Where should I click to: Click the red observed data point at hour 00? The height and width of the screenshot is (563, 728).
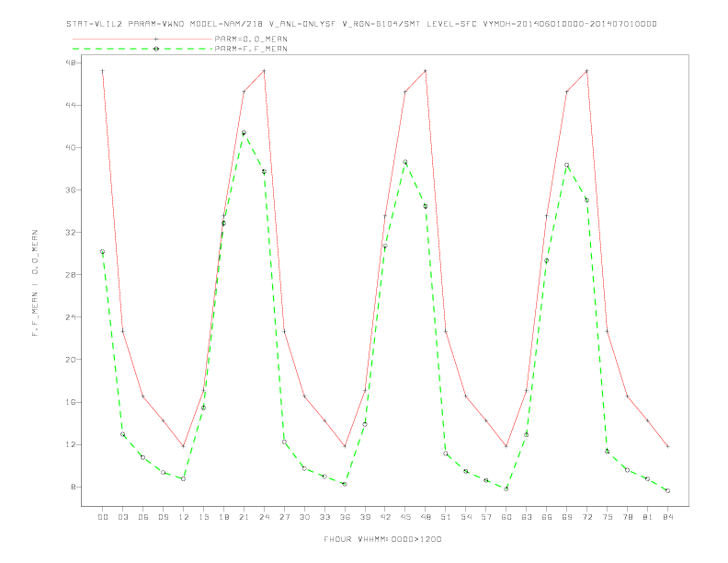pos(103,71)
